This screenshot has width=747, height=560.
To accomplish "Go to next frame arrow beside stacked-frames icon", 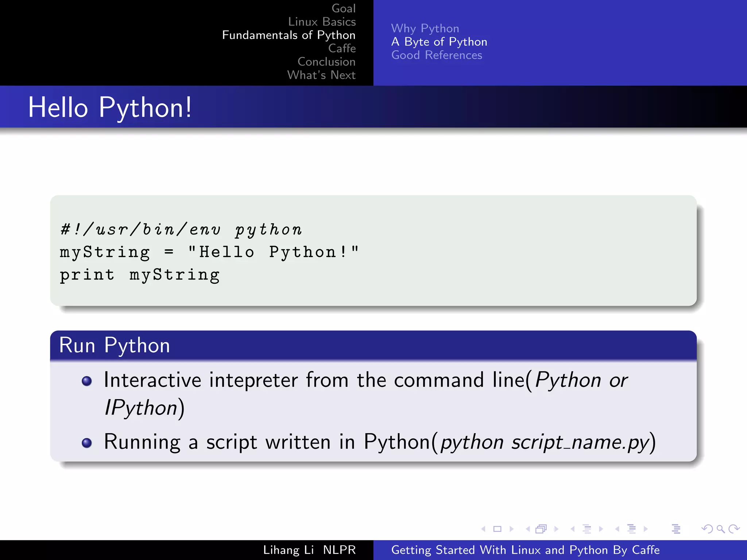I will click(556, 529).
